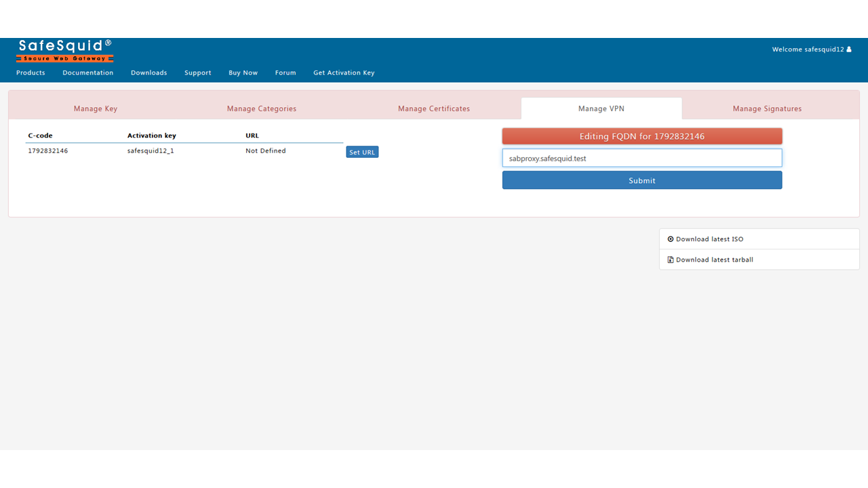
Task: Click Get Activation Key link
Action: (x=344, y=73)
